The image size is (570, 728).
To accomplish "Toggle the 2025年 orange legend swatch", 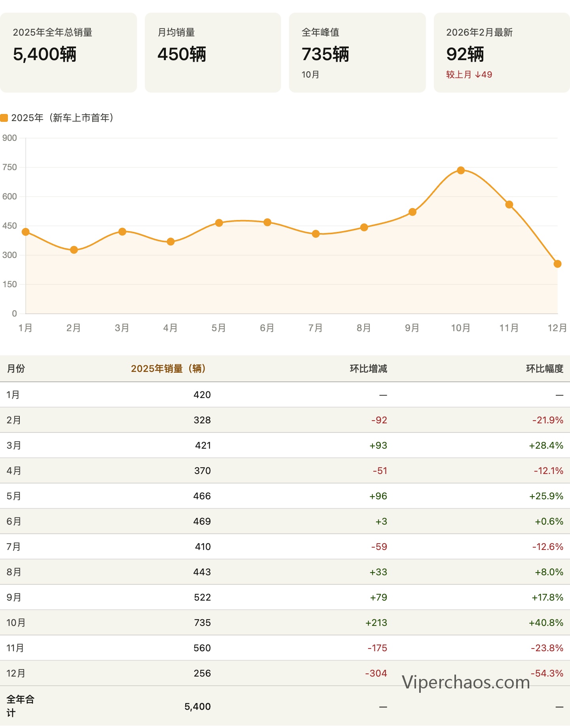I will pyautogui.click(x=4, y=118).
